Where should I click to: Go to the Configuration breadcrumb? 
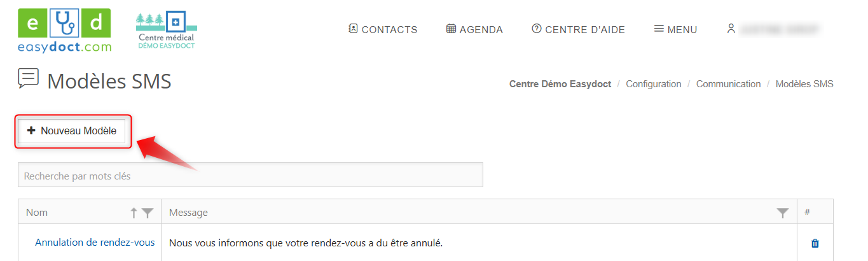pyautogui.click(x=653, y=84)
